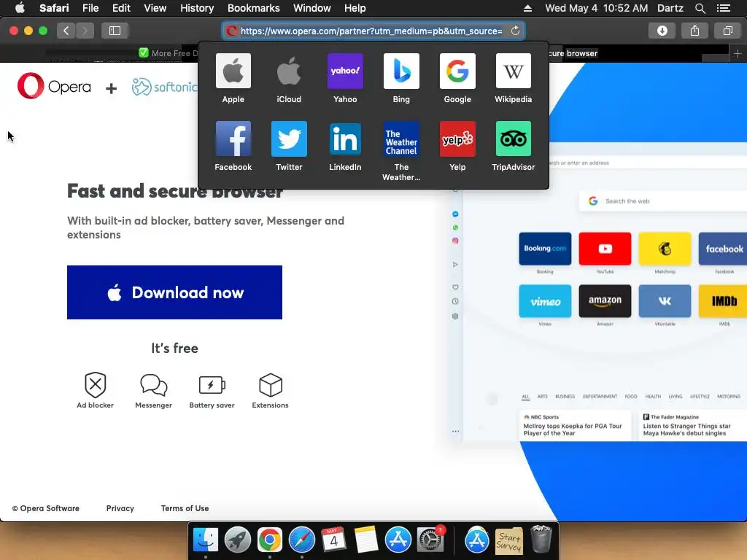Click the Download now button
This screenshot has width=747, height=560.
click(174, 292)
